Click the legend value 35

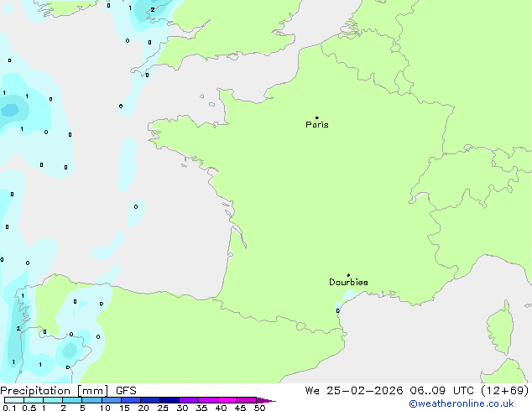coord(201,408)
